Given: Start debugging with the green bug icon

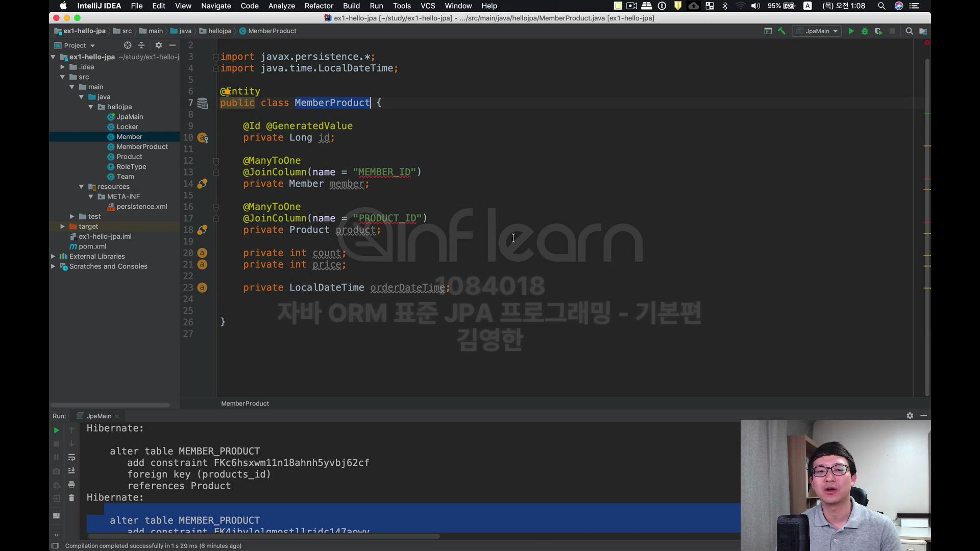Looking at the screenshot, I should (865, 31).
